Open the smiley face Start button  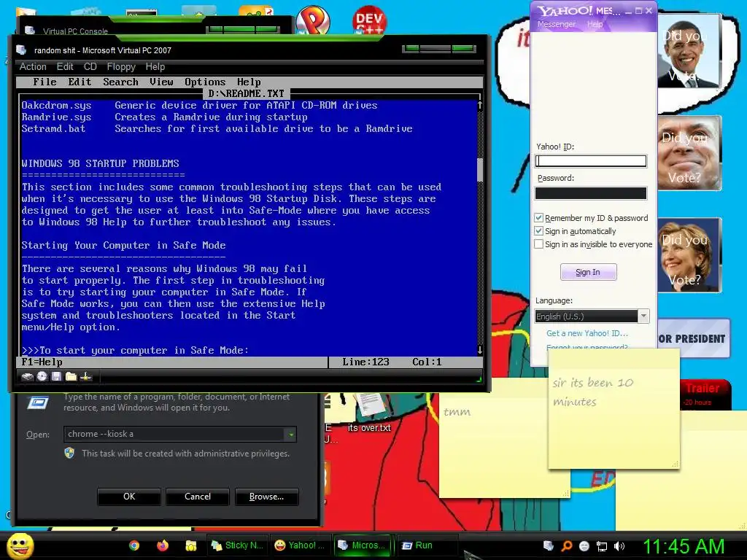20,545
